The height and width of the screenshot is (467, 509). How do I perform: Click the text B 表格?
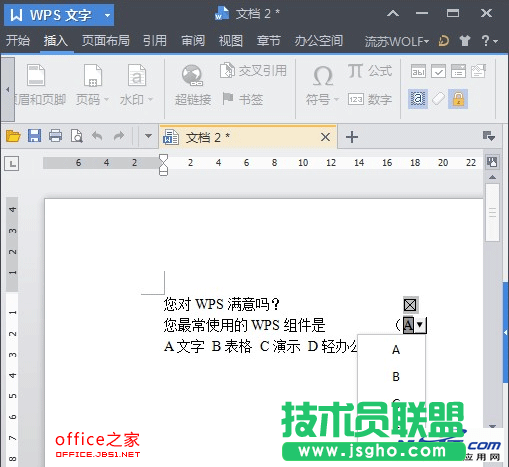pos(232,347)
